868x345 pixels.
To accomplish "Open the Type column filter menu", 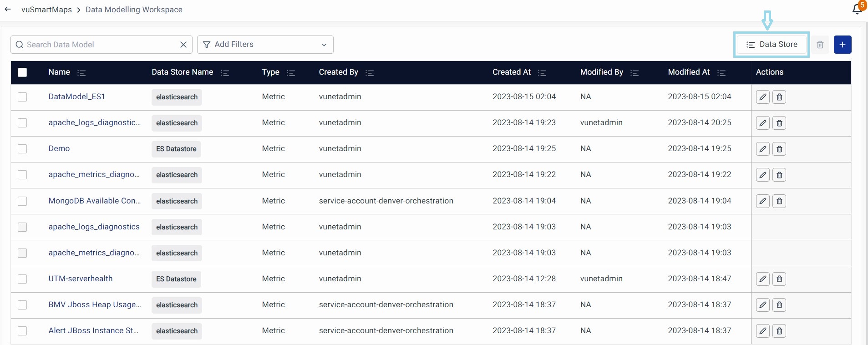I will (x=291, y=73).
